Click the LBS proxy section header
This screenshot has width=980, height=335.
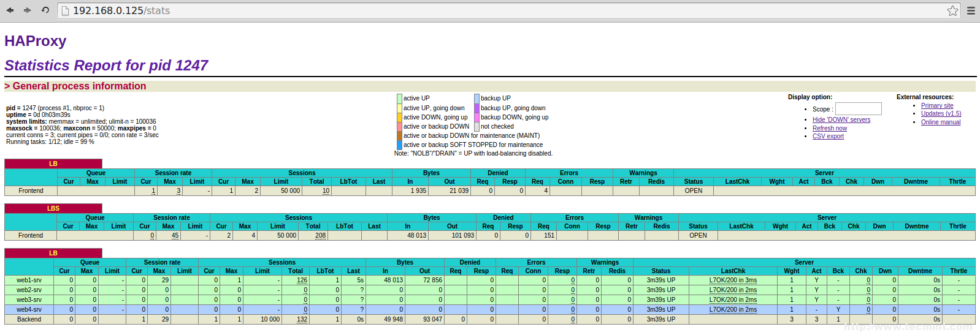point(53,208)
